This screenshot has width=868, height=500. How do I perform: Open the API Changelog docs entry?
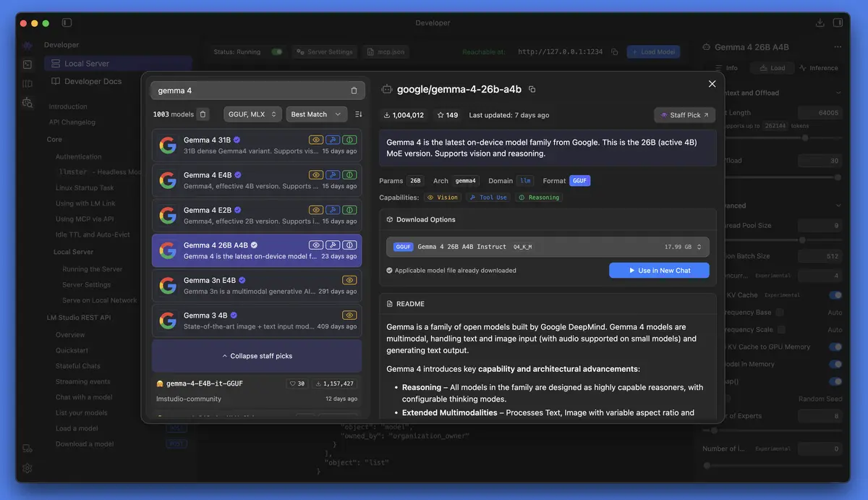pos(72,122)
